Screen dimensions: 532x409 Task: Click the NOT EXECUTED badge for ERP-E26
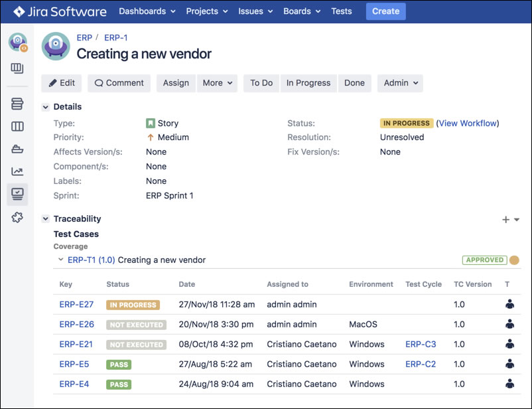click(x=137, y=325)
